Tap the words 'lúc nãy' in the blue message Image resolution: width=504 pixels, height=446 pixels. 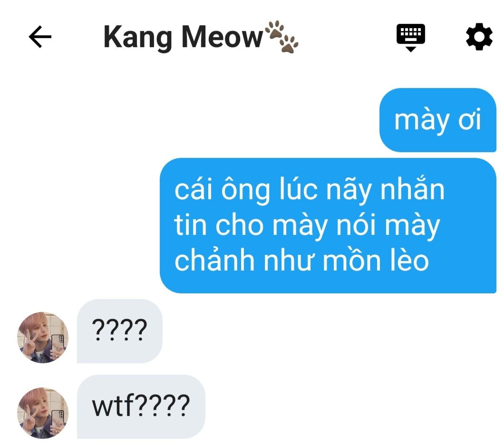[x=326, y=190]
